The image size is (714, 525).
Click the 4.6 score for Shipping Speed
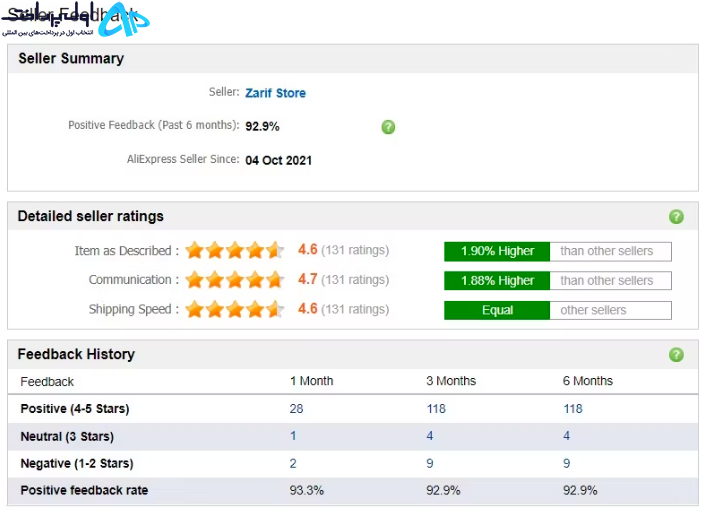[x=307, y=308]
